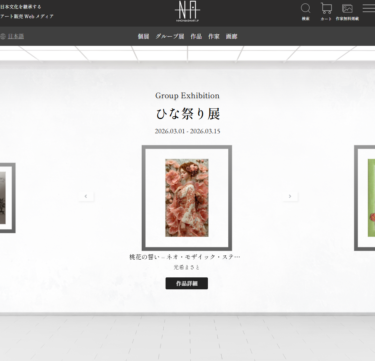Open the グループ展 menu item
The width and height of the screenshot is (375, 361).
[x=170, y=36]
